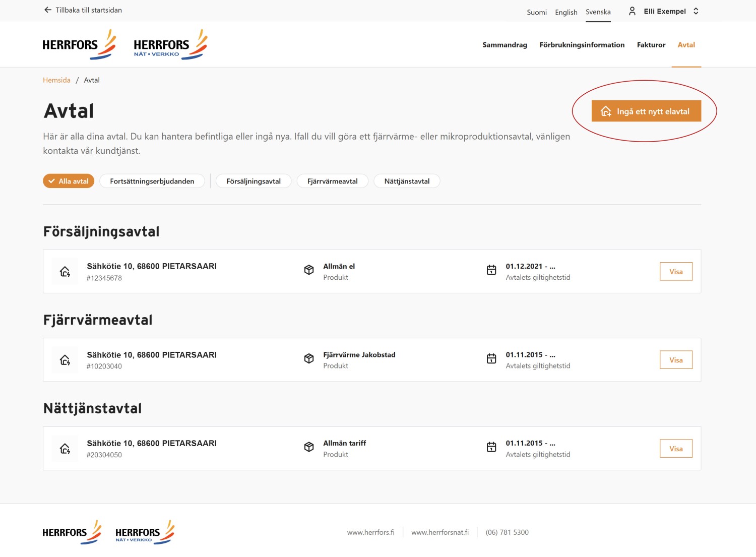Screen dimensions: 756x557
Task: Click the Herrfors logo in the footer
Action: pyautogui.click(x=72, y=532)
